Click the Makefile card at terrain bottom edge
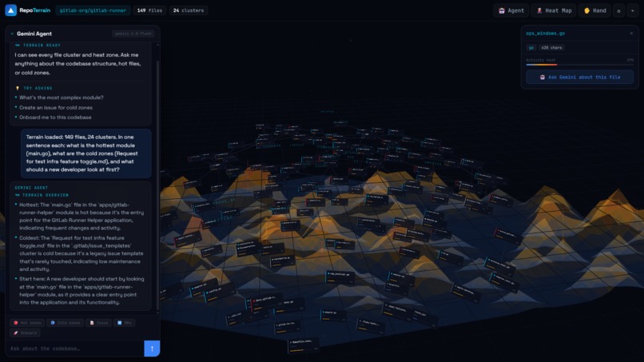The height and width of the screenshot is (362, 644). 303,345
